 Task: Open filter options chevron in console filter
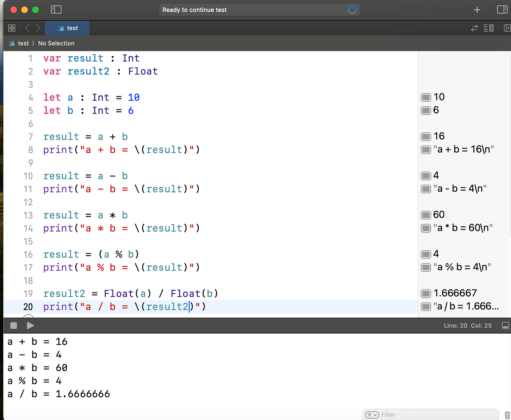coord(372,414)
